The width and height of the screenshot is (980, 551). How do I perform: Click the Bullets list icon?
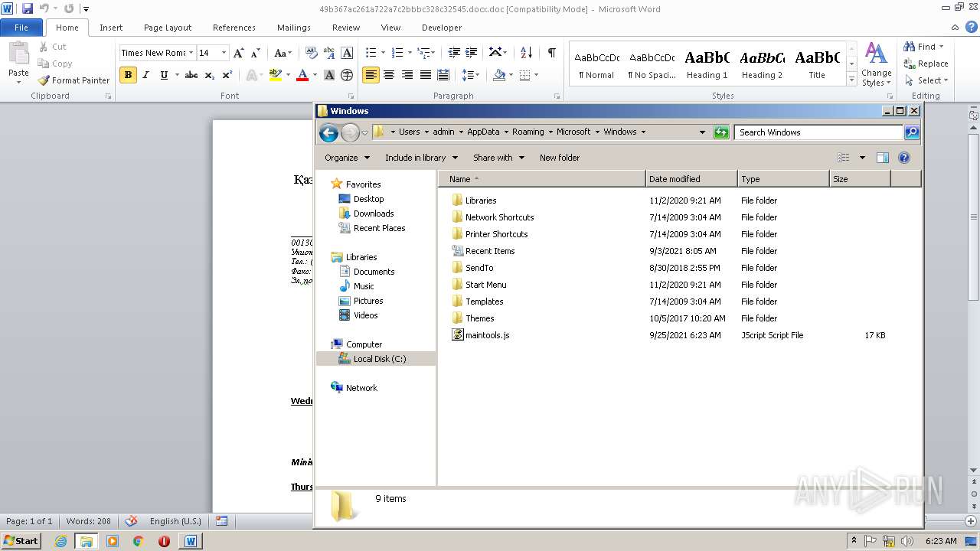click(371, 53)
